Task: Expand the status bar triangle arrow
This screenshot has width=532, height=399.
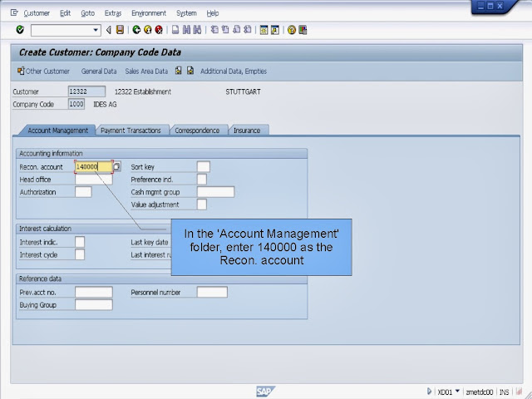Action: pos(429,392)
